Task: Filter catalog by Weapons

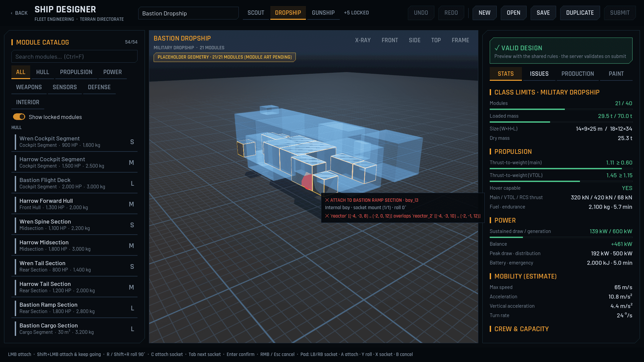Action: [x=29, y=87]
